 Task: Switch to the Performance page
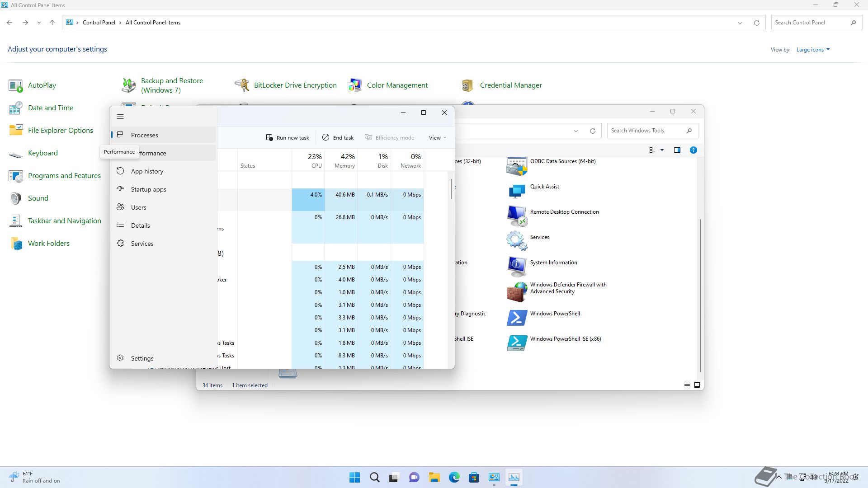[x=164, y=153]
